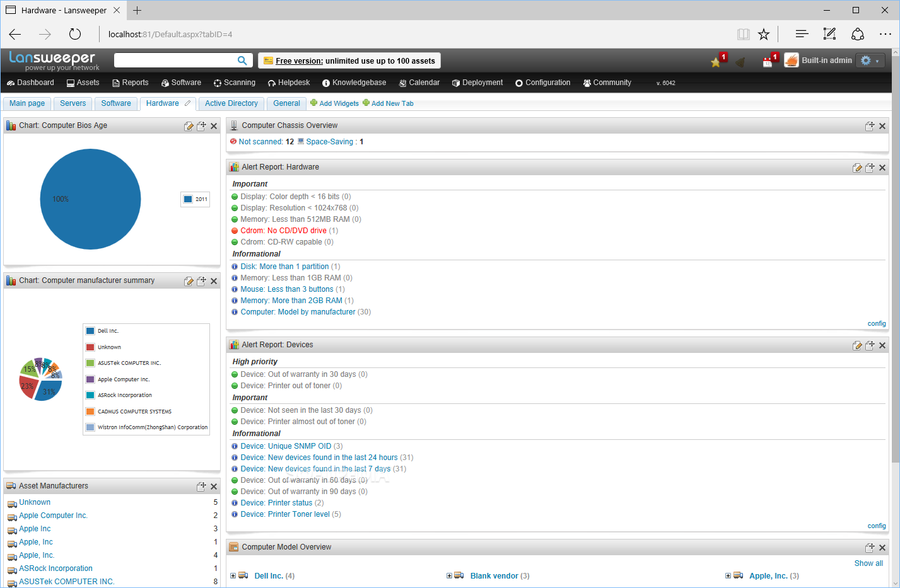Viewport: 900px width, 588px height.
Task: Switch to the Servers tab
Action: [x=73, y=103]
